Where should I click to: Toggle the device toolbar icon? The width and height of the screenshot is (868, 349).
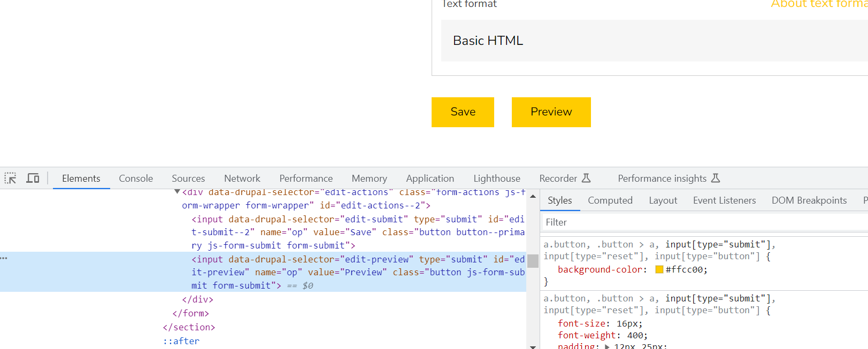[33, 178]
